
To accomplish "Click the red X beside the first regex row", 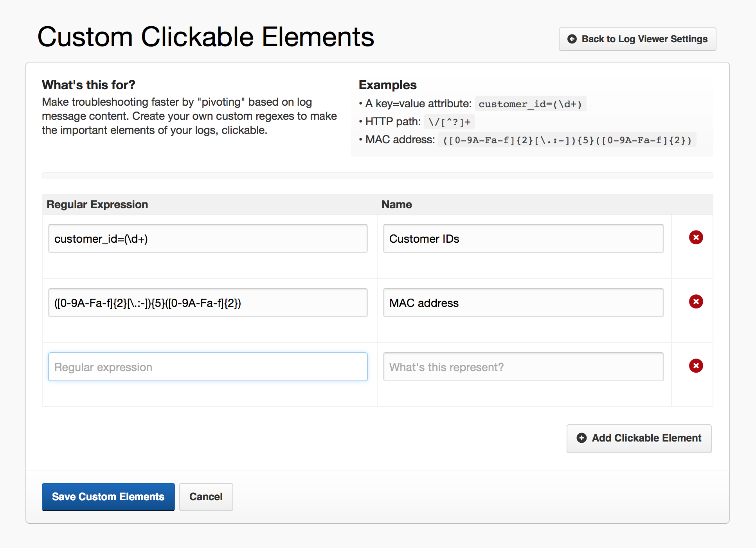I will tap(696, 237).
